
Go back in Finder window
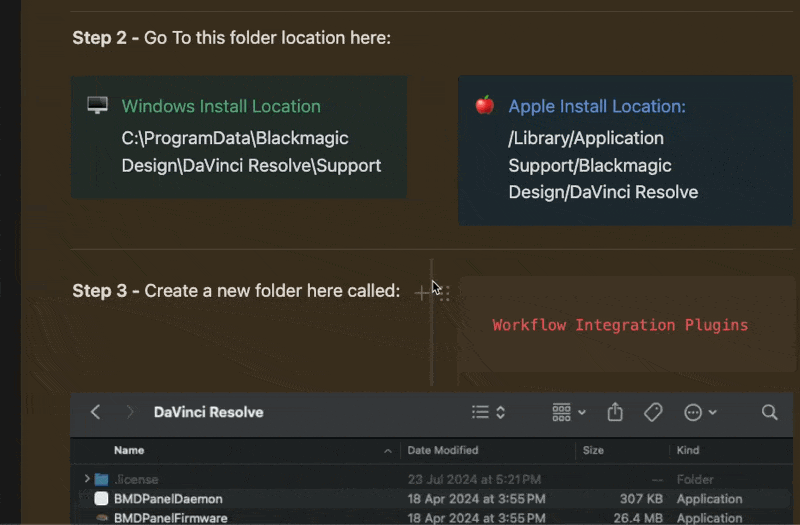pos(95,412)
